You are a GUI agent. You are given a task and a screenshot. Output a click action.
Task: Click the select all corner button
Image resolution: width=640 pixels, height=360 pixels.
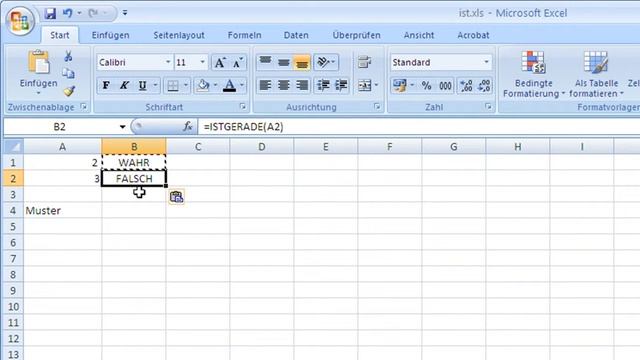point(13,147)
